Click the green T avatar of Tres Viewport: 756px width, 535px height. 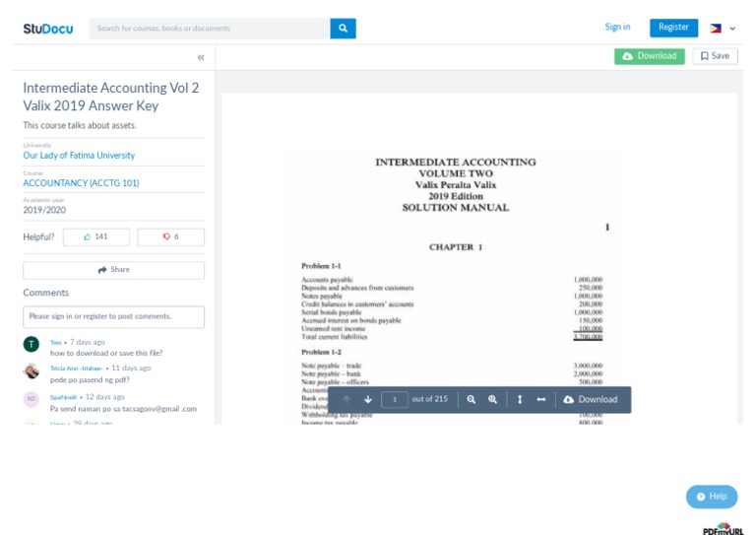(x=31, y=345)
